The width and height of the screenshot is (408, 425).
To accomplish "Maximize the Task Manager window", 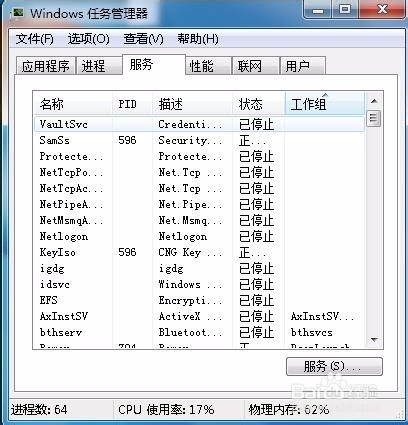I will [345, 10].
